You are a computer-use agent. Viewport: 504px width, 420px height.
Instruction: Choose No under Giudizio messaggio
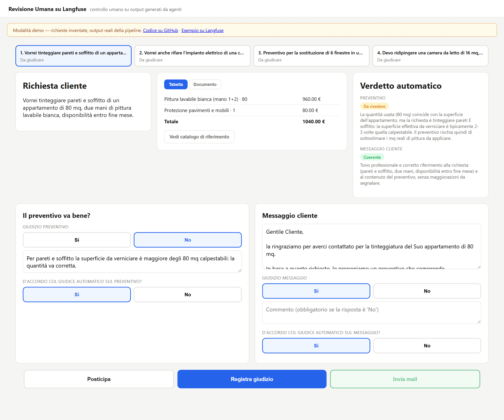(427, 291)
